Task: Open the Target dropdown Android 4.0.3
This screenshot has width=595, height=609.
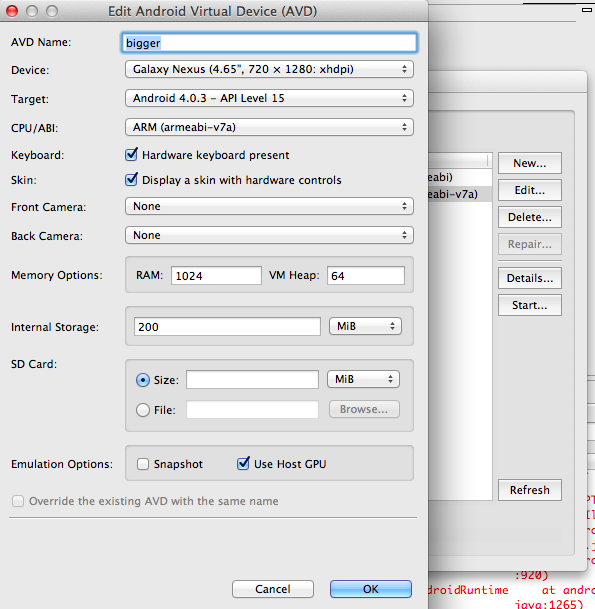Action: click(269, 98)
